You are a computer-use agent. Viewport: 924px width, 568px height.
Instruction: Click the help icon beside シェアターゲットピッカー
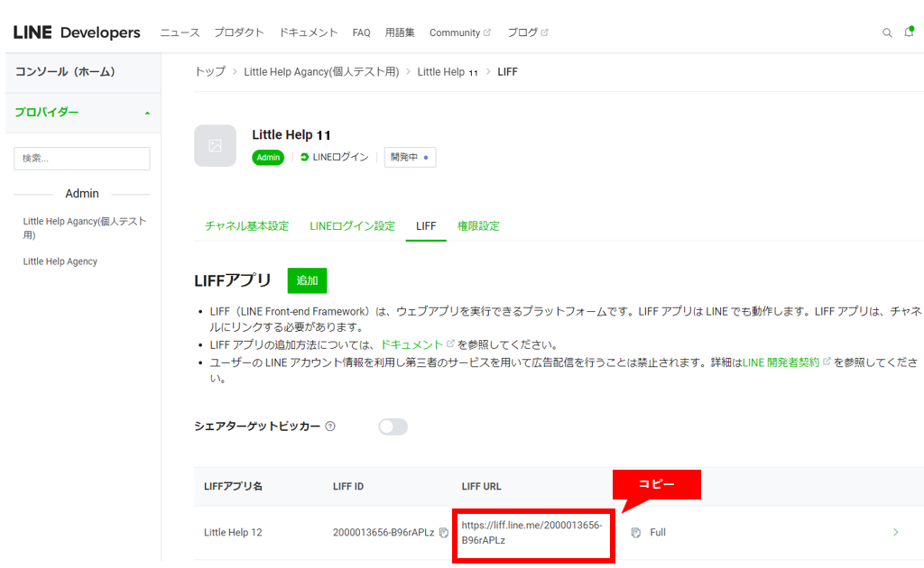[x=330, y=426]
